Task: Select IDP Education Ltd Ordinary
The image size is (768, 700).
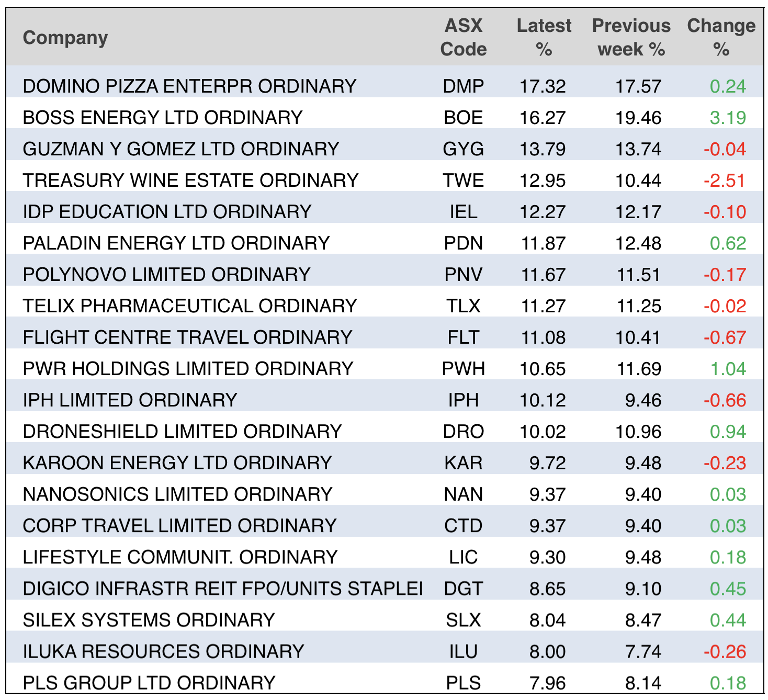Action: 167,212
